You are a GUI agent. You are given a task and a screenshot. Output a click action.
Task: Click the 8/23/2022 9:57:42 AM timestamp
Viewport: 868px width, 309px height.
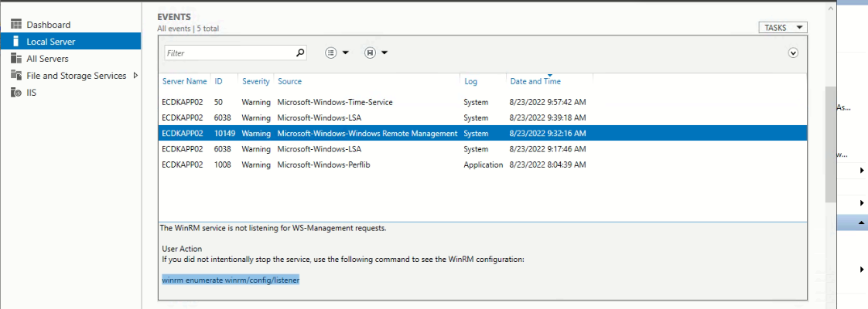(548, 102)
